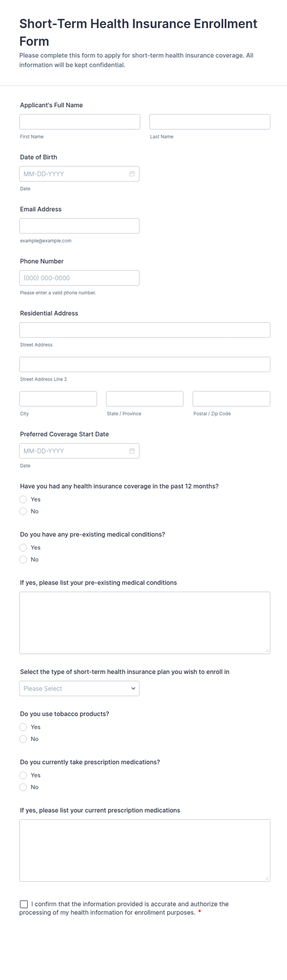Click the Street Address field
The height and width of the screenshot is (980, 287).
[145, 330]
